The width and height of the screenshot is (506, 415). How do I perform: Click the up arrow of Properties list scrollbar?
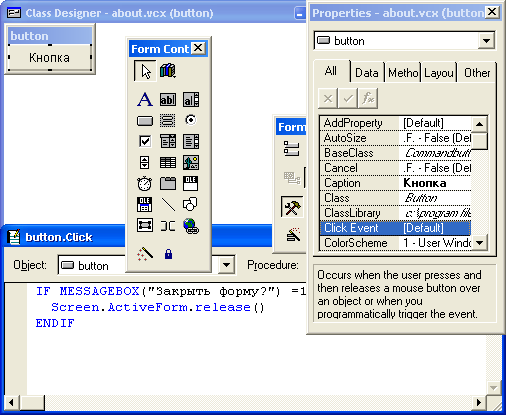[x=479, y=124]
